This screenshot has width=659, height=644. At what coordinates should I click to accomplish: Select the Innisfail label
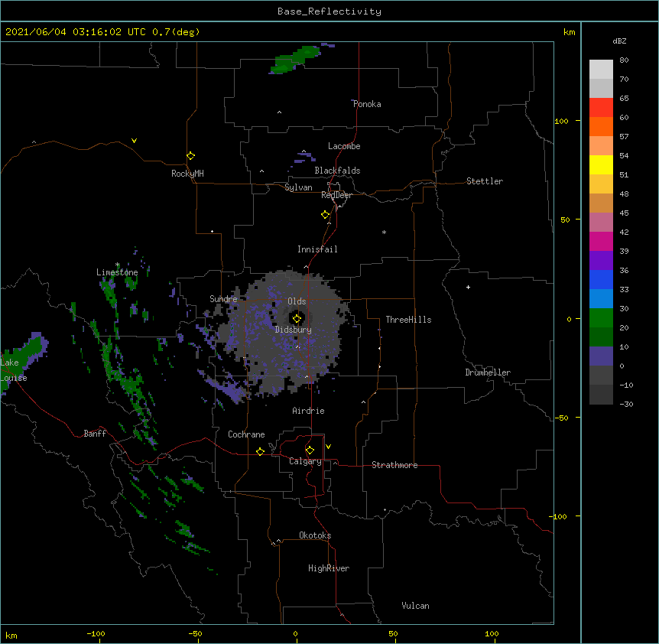pyautogui.click(x=317, y=249)
